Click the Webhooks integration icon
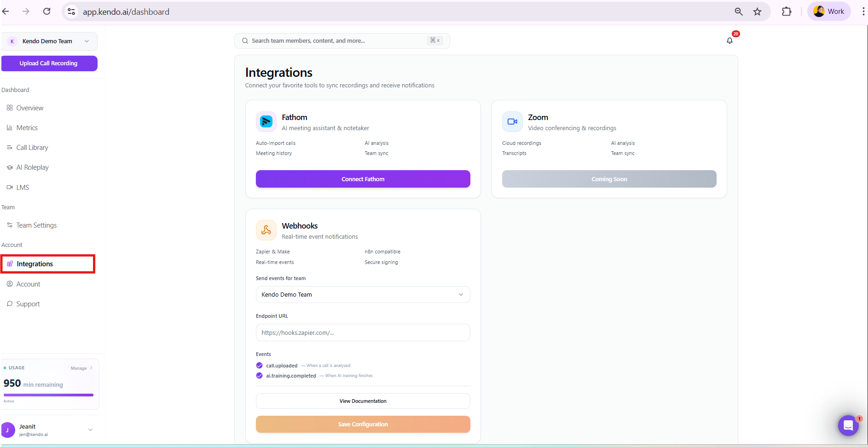Screen dimensions: 868x447 266,230
